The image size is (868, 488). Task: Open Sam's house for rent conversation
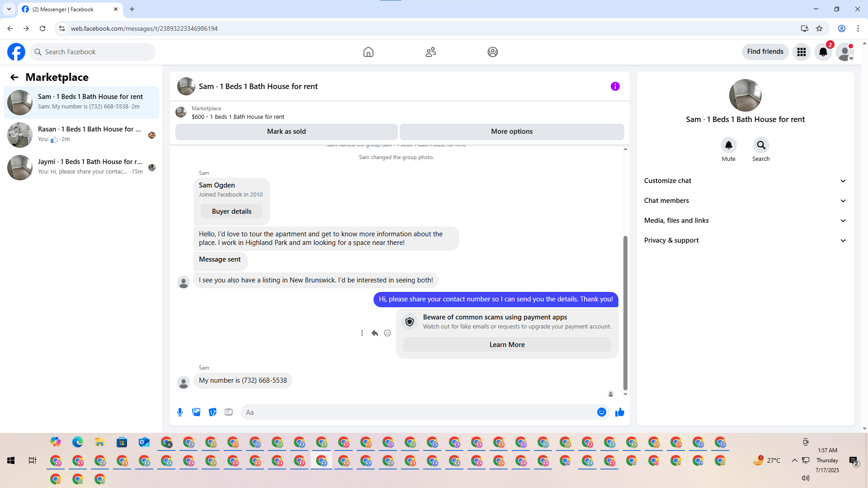coord(81,103)
